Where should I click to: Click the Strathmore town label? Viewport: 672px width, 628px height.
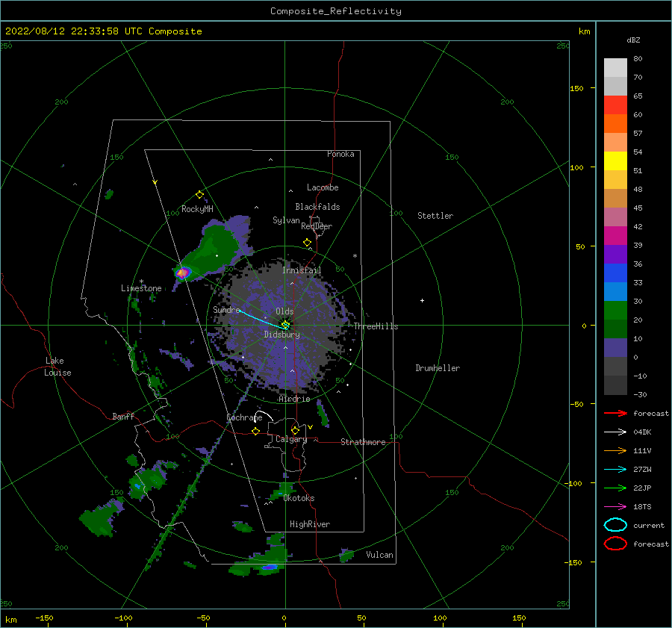[363, 442]
